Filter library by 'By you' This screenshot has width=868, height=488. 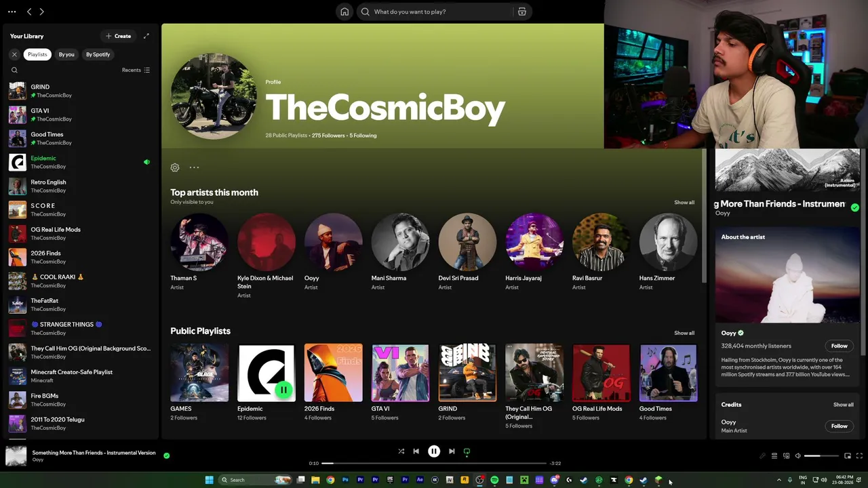pyautogui.click(x=66, y=54)
